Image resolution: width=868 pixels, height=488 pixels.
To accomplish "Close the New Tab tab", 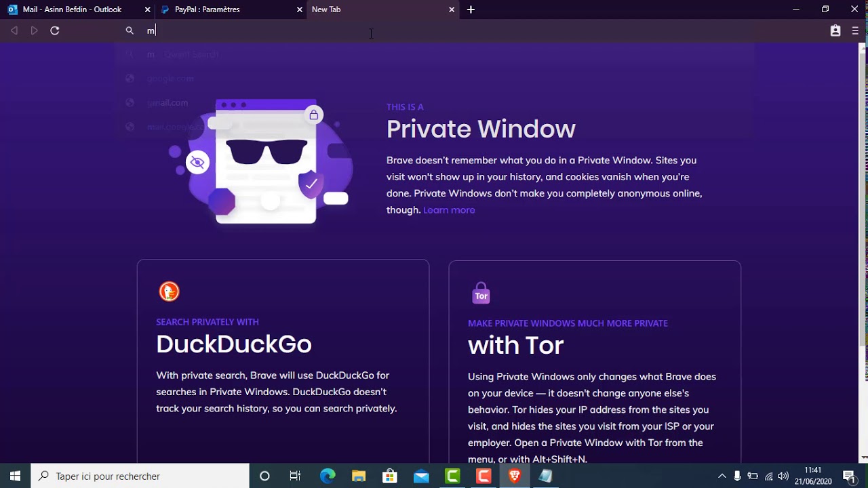I will [452, 9].
